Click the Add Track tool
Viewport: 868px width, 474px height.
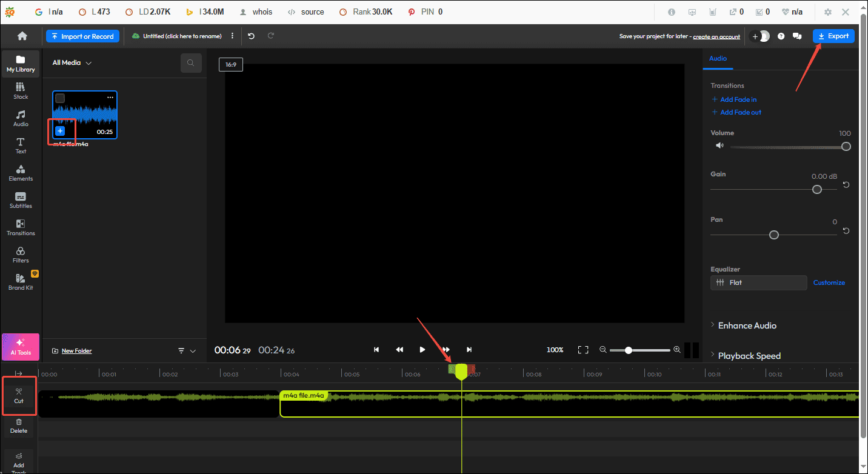(19, 461)
